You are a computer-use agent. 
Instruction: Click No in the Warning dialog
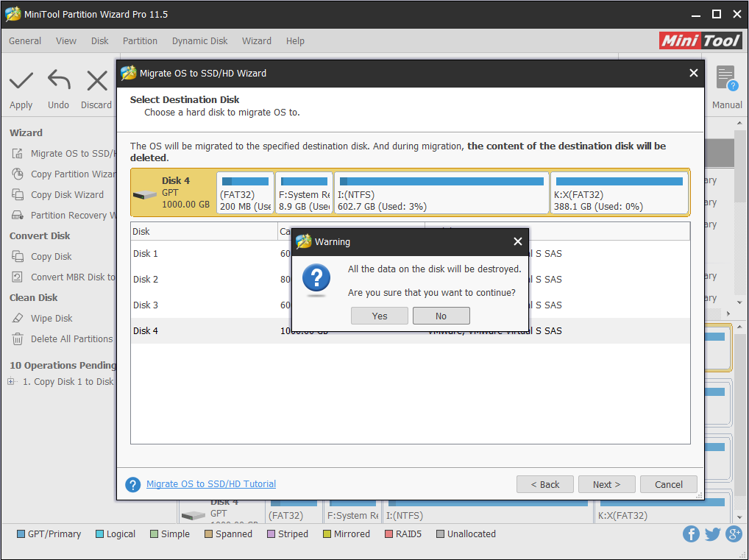tap(441, 316)
